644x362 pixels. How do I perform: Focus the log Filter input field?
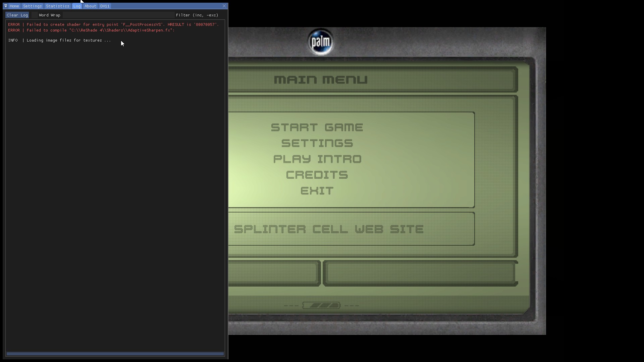pyautogui.click(x=118, y=15)
